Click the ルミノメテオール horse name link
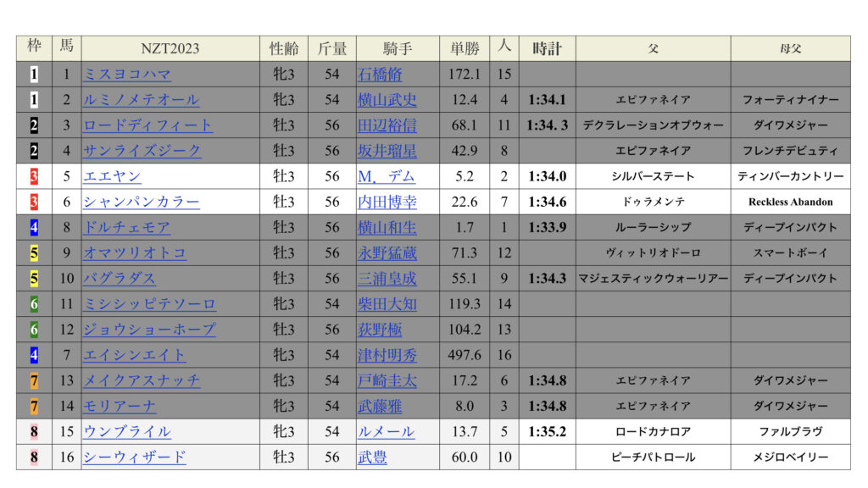The image size is (868, 488). click(142, 100)
